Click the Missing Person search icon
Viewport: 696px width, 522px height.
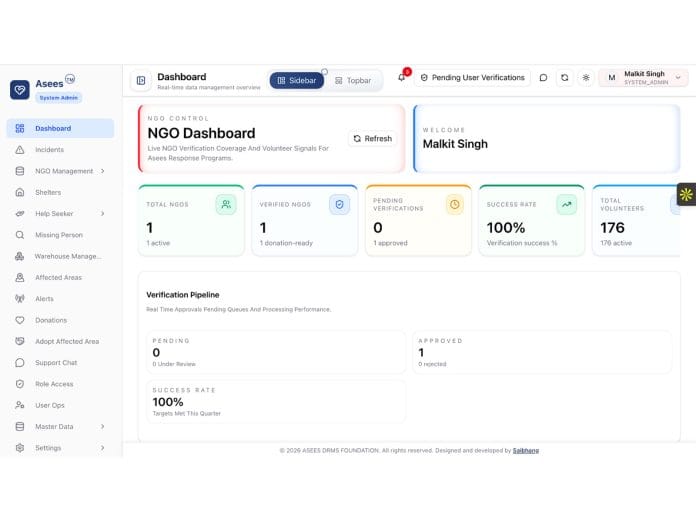coord(20,235)
